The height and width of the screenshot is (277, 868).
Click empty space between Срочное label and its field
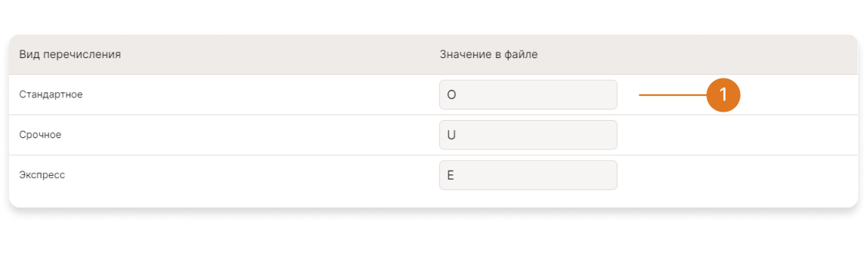(249, 134)
